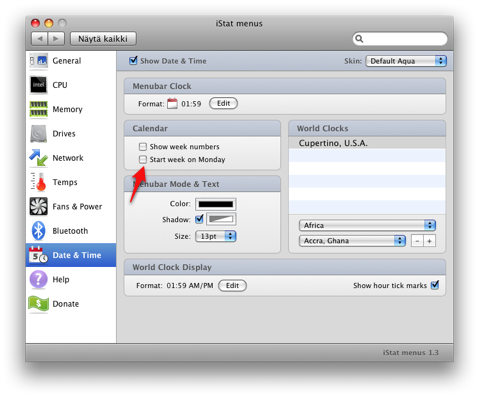
Task: Click the iStat menus 1.3 version text
Action: [411, 352]
